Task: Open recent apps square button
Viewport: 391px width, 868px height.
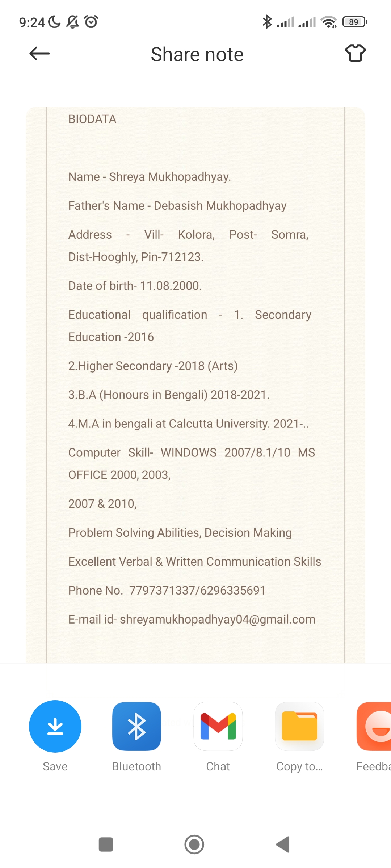Action: 106,844
